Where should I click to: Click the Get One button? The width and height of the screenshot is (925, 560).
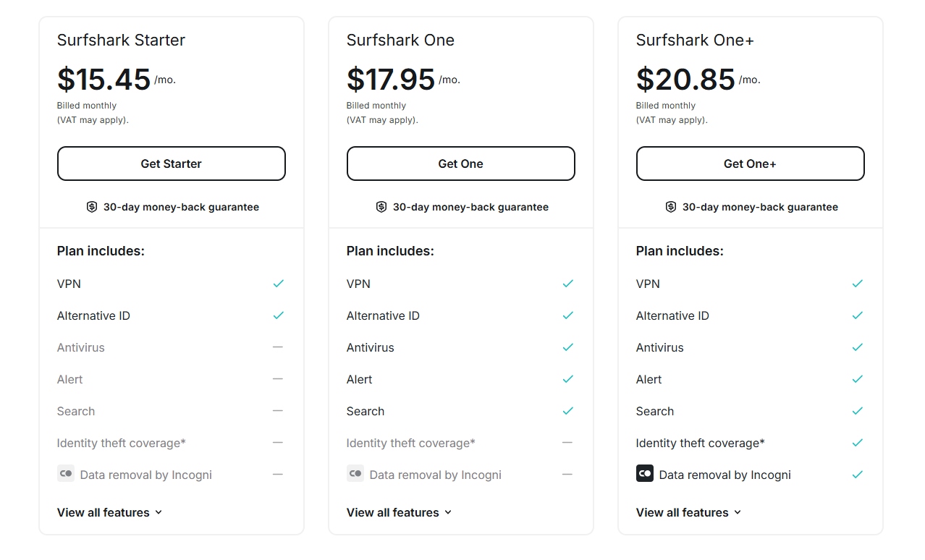click(460, 164)
